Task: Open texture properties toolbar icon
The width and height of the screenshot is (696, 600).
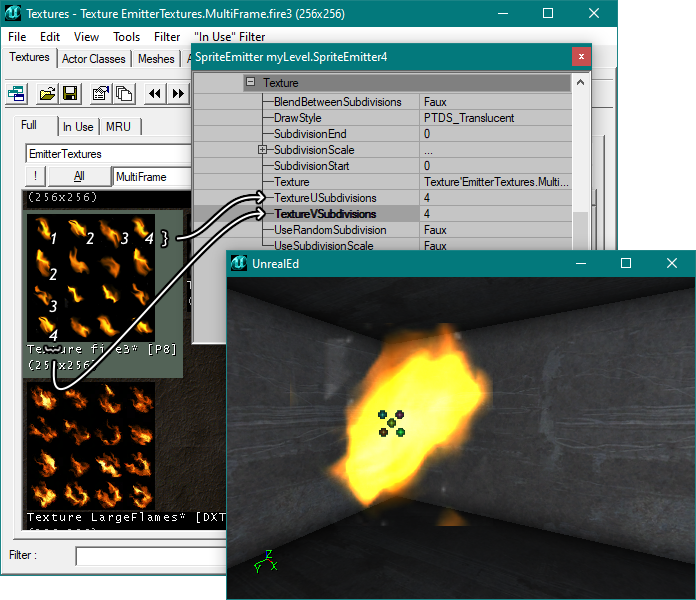Action: (101, 94)
